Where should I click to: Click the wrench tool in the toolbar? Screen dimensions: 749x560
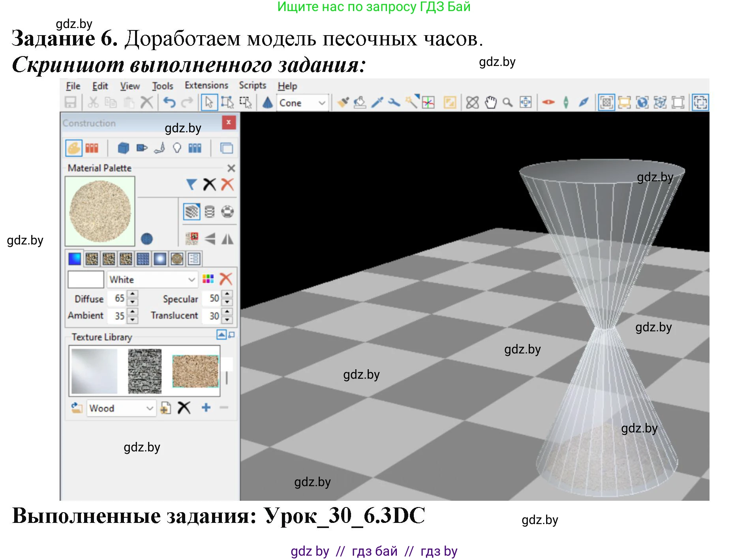(394, 103)
